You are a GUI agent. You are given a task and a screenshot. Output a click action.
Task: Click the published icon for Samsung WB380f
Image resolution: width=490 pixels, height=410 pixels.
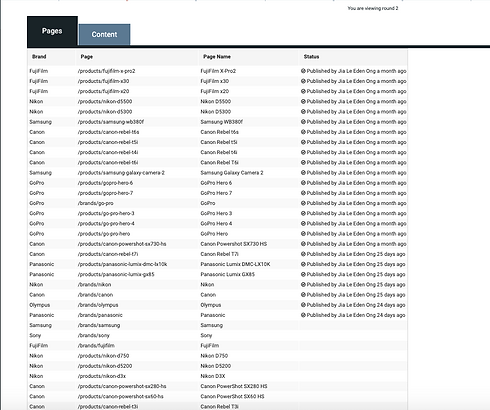coord(303,122)
